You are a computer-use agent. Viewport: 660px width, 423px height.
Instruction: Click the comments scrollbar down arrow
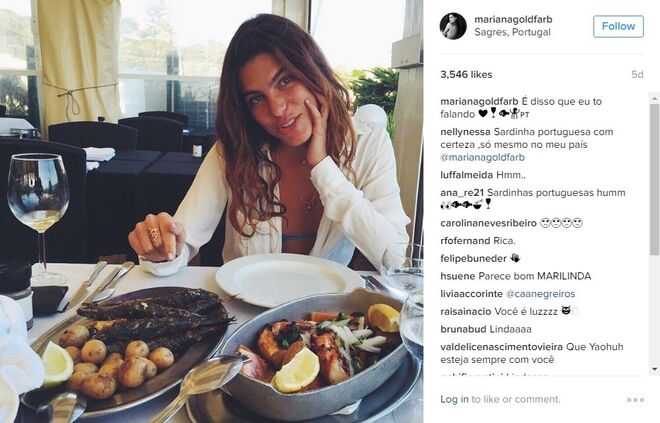point(655,369)
